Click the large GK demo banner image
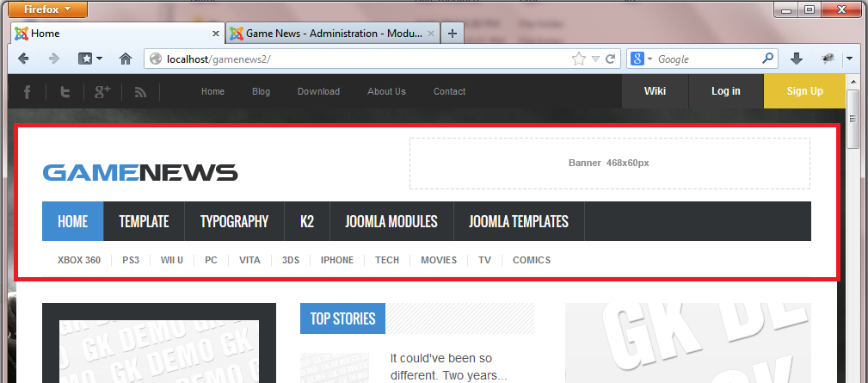The height and width of the screenshot is (383, 868). pos(688,343)
